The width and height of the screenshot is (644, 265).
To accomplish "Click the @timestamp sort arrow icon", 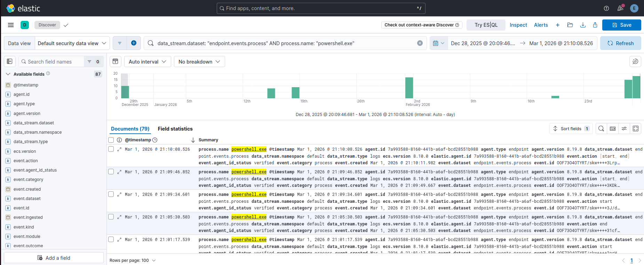I will (193, 140).
